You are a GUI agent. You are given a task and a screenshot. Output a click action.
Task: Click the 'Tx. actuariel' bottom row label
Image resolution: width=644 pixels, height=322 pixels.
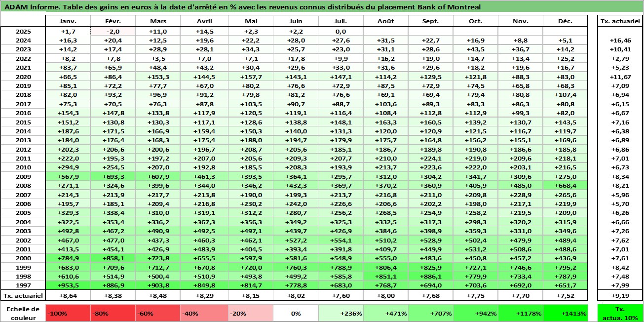[23, 295]
